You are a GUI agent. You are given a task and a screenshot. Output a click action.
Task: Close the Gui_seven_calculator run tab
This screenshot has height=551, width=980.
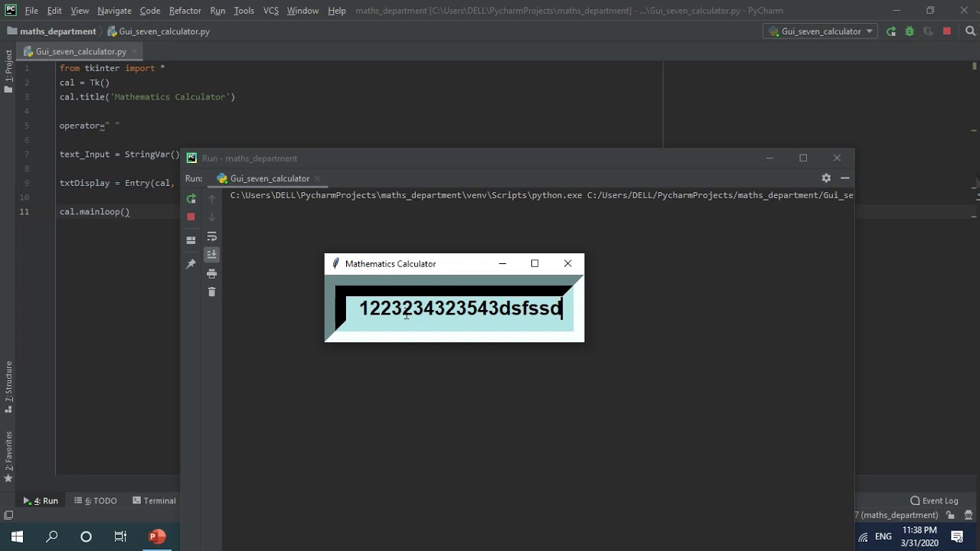pyautogui.click(x=317, y=178)
